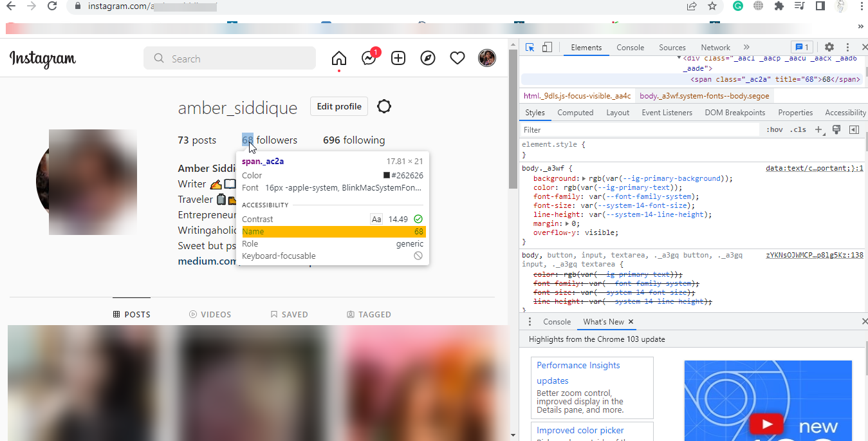Image resolution: width=868 pixels, height=441 pixels.
Task: Open the Sources tab
Action: tap(672, 48)
